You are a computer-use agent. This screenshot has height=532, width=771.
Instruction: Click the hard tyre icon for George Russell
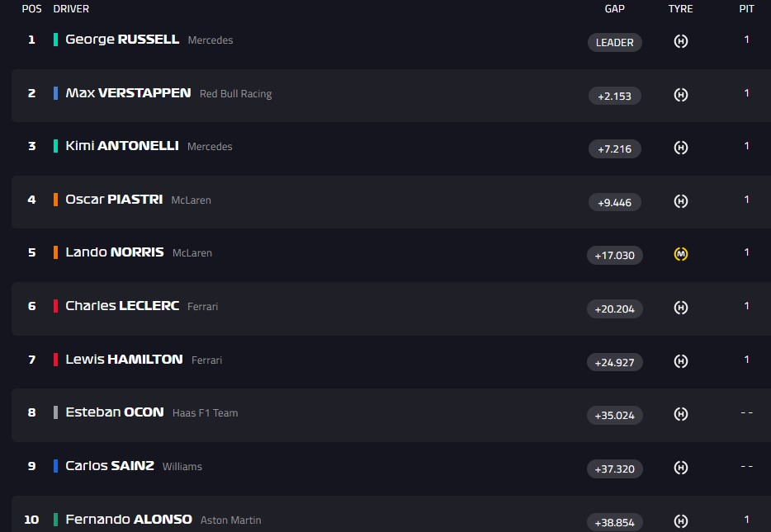pos(681,41)
